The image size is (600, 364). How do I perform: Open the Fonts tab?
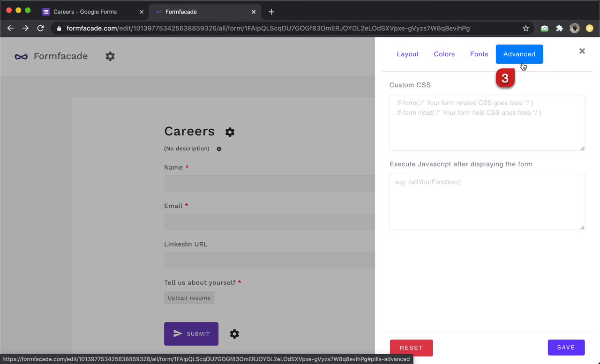479,54
